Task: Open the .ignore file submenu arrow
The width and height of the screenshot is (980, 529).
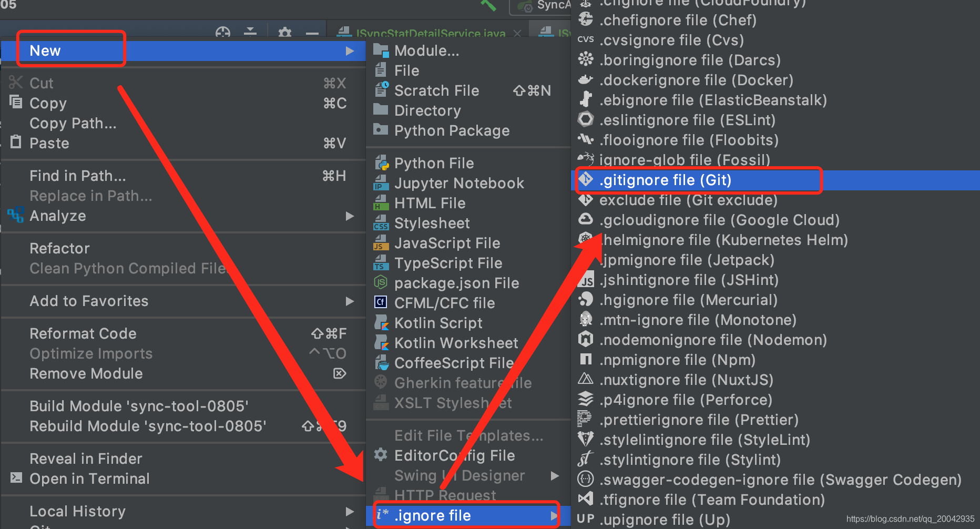Action: coord(554,516)
